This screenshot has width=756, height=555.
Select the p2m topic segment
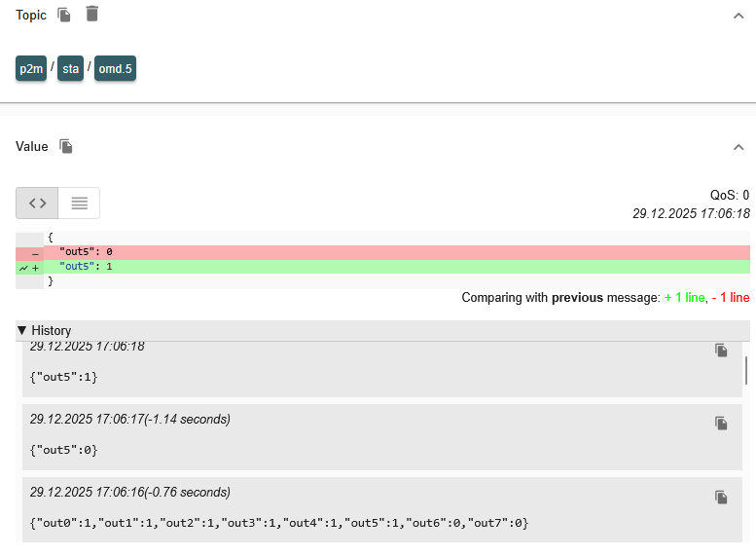31,69
